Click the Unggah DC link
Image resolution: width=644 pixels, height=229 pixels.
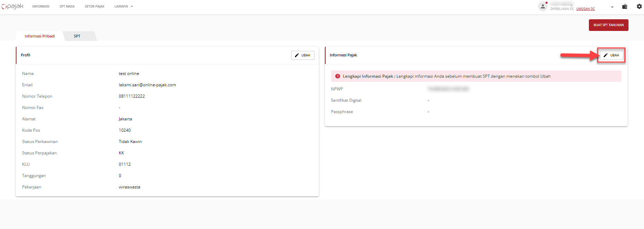(x=585, y=9)
